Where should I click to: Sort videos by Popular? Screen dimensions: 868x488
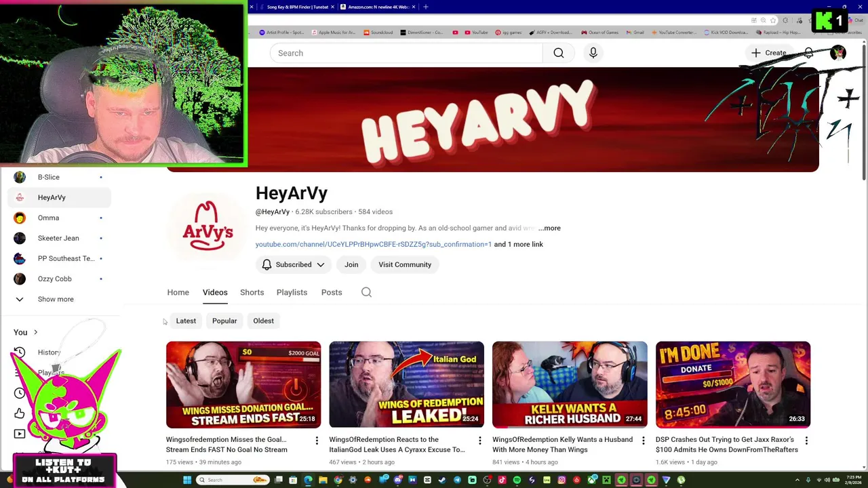[224, 321]
